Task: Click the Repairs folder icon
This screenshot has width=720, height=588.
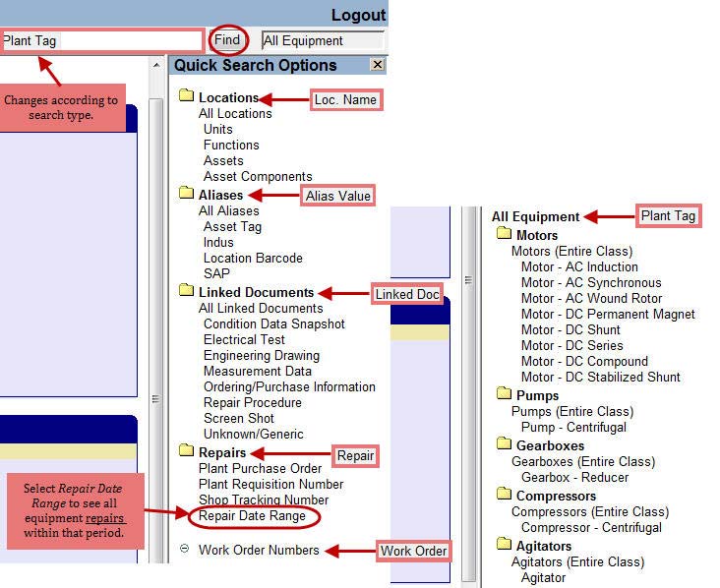Action: [x=186, y=452]
